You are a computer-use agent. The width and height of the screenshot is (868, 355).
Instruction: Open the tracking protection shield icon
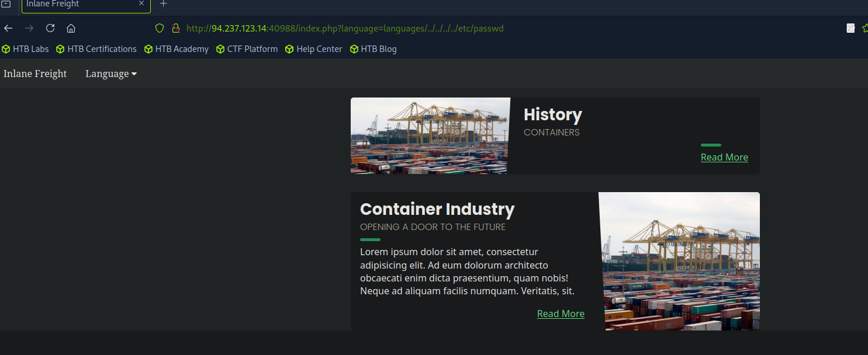159,28
